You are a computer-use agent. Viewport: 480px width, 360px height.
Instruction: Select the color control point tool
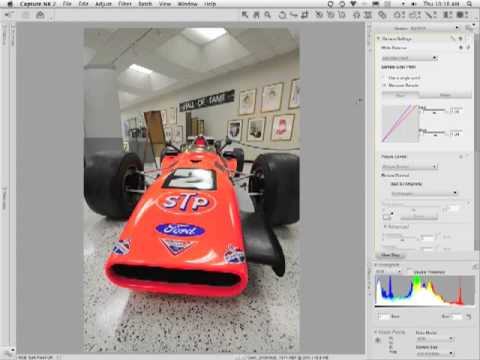click(x=357, y=15)
